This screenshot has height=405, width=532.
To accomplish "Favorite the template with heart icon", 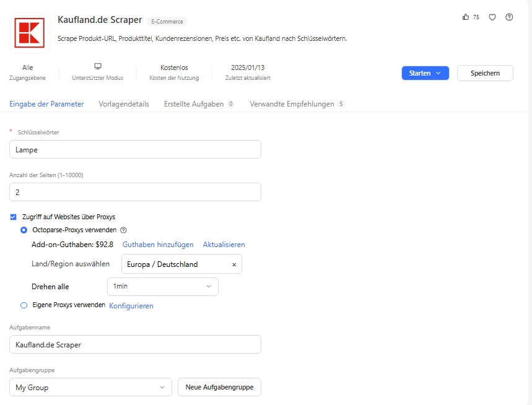I will coord(492,17).
